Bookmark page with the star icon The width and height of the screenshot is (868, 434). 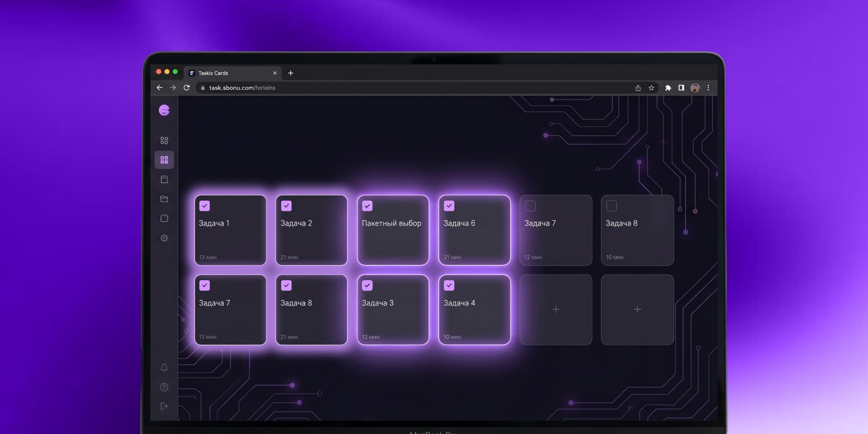click(x=651, y=88)
